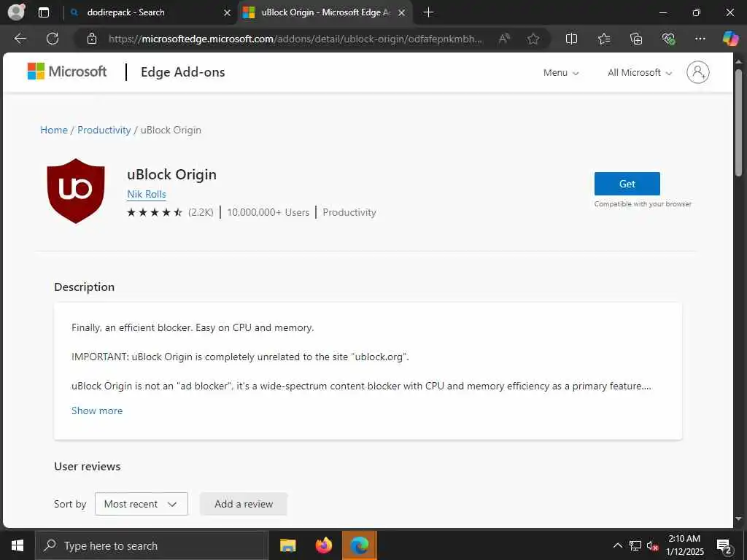Expand the All Microsoft dropdown
The height and width of the screenshot is (560, 747).
pyautogui.click(x=640, y=73)
